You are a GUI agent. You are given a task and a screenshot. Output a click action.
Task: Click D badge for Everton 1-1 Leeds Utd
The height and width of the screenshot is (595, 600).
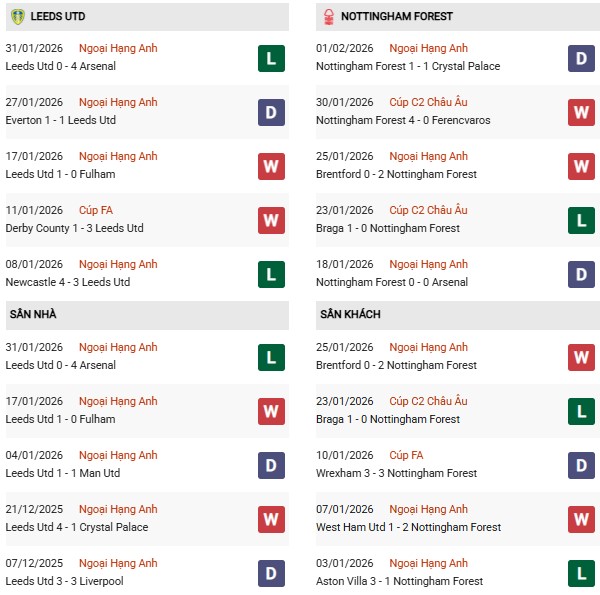pos(271,112)
